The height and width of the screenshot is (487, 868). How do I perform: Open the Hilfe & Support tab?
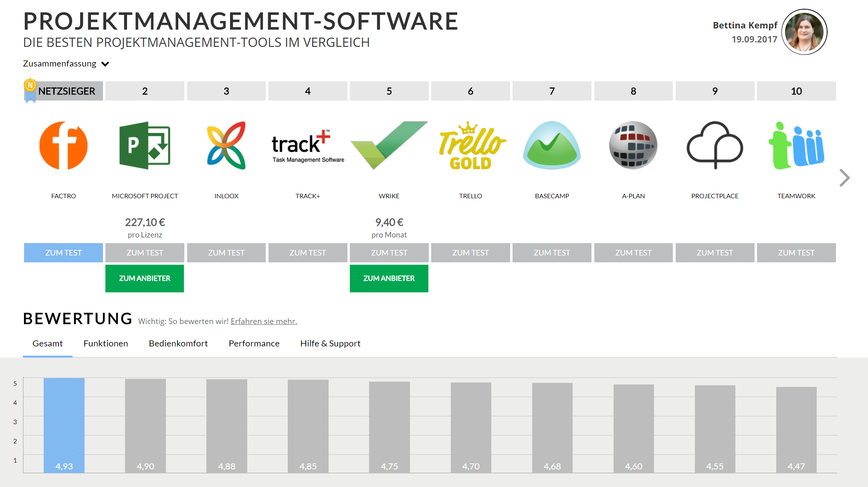coord(330,344)
